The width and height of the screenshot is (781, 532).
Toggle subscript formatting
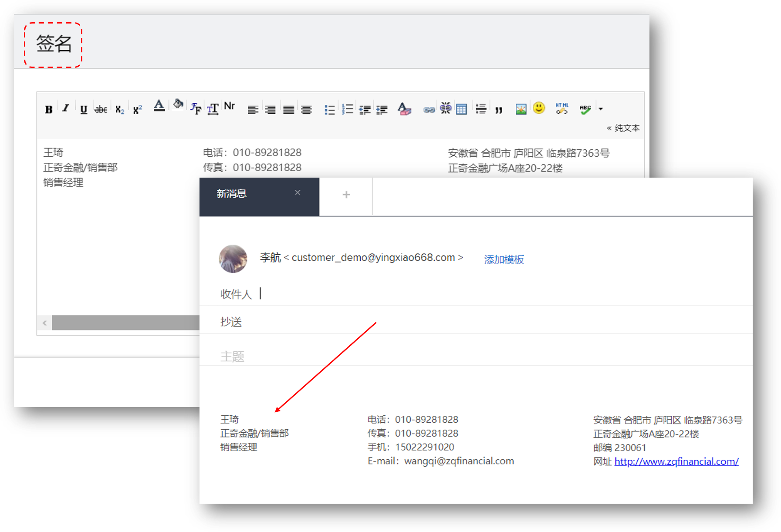point(120,109)
